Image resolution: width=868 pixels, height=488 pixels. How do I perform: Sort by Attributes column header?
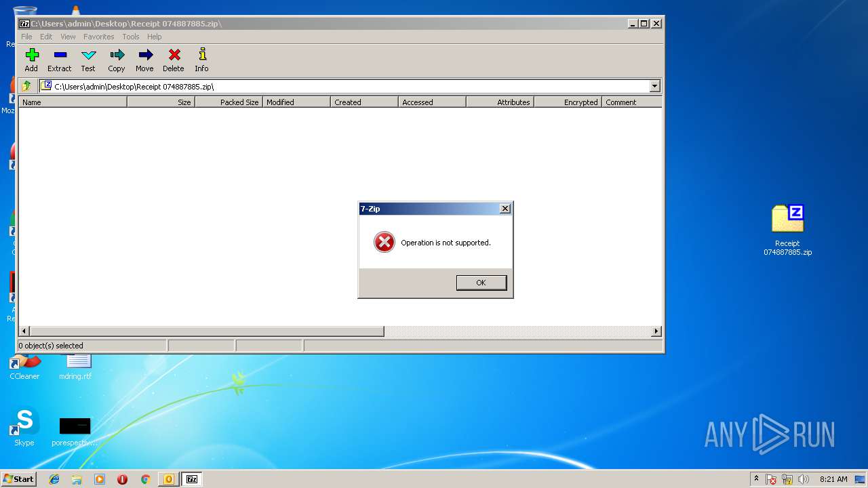(500, 102)
